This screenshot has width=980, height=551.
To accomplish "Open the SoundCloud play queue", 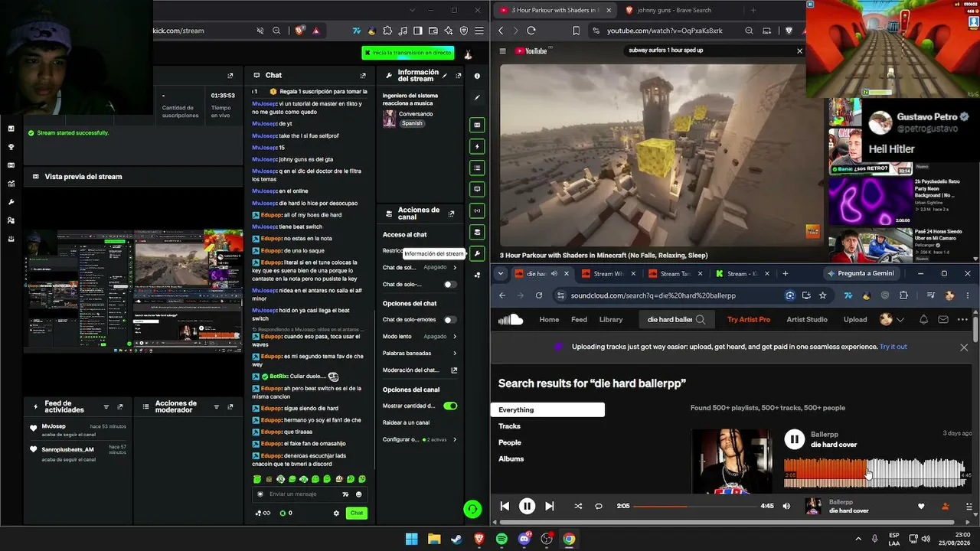I will (x=969, y=506).
